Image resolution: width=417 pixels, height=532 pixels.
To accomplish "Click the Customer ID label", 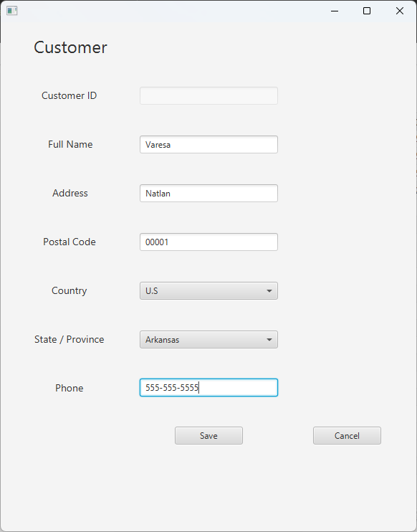I will coord(69,95).
